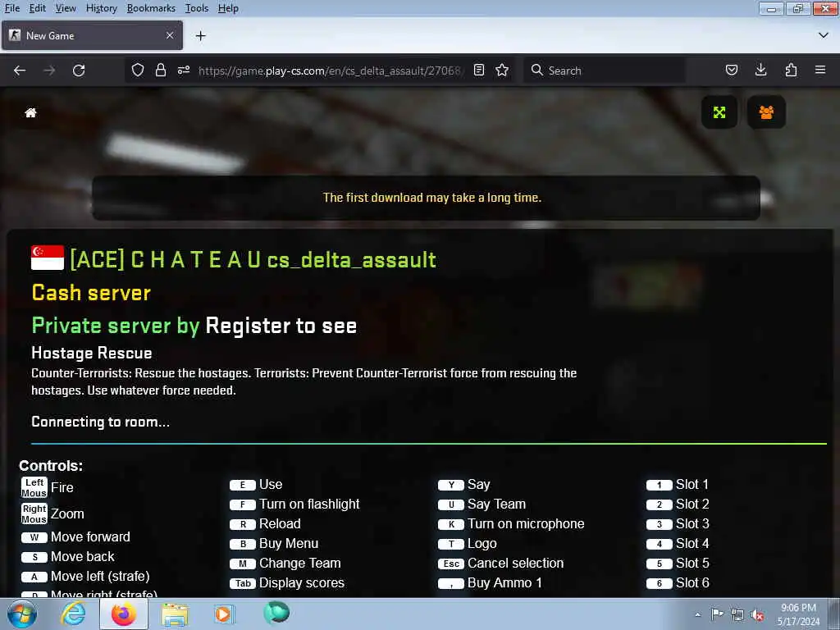Viewport: 840px width, 630px height.
Task: Click the R Reload control entry
Action: 265,524
